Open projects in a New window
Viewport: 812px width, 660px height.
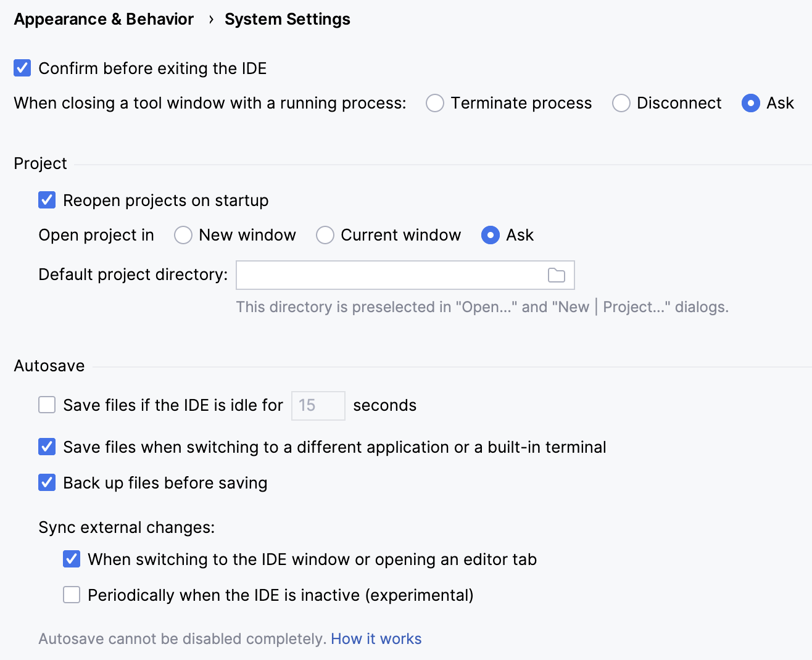(x=183, y=235)
